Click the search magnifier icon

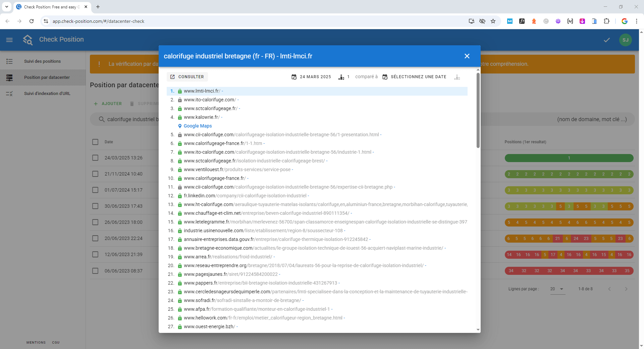click(102, 119)
